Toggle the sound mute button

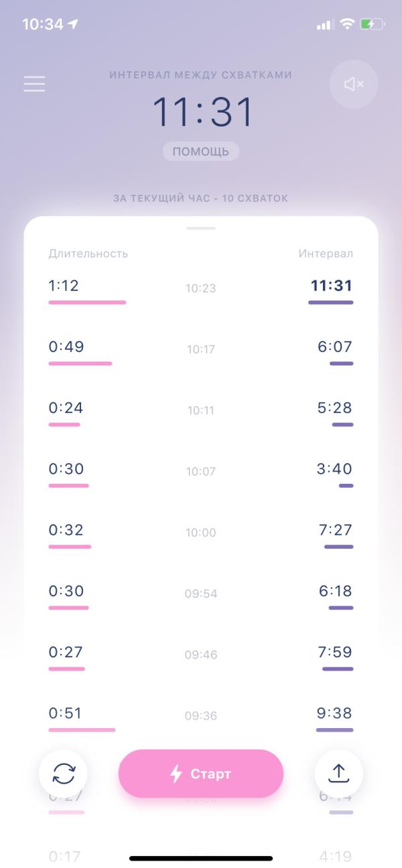(x=354, y=84)
